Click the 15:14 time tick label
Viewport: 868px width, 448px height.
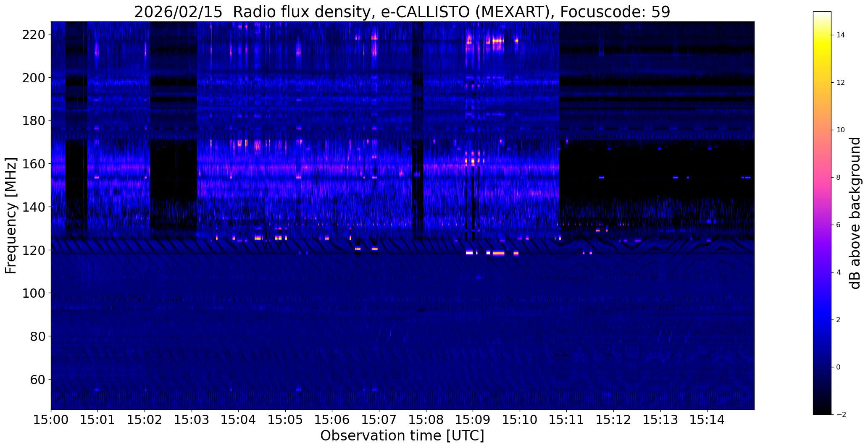(708, 419)
